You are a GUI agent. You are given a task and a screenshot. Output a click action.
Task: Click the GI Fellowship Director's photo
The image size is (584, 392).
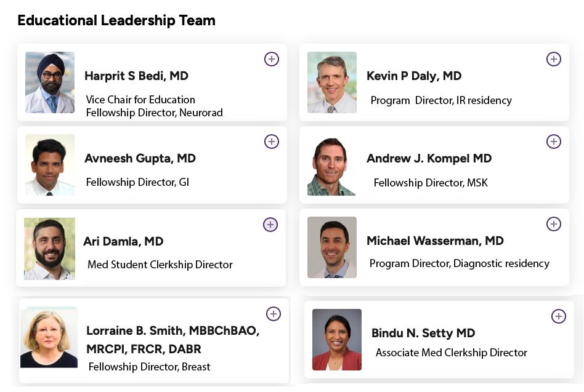coord(50,165)
